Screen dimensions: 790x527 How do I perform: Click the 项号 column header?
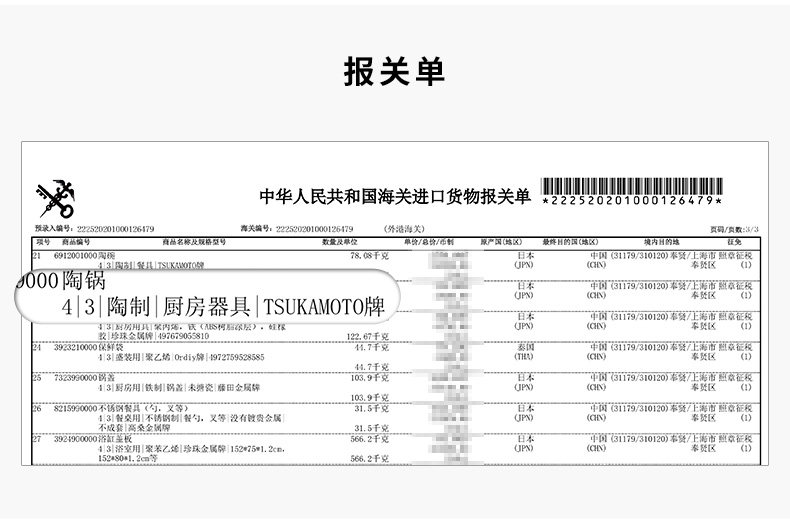(x=43, y=242)
